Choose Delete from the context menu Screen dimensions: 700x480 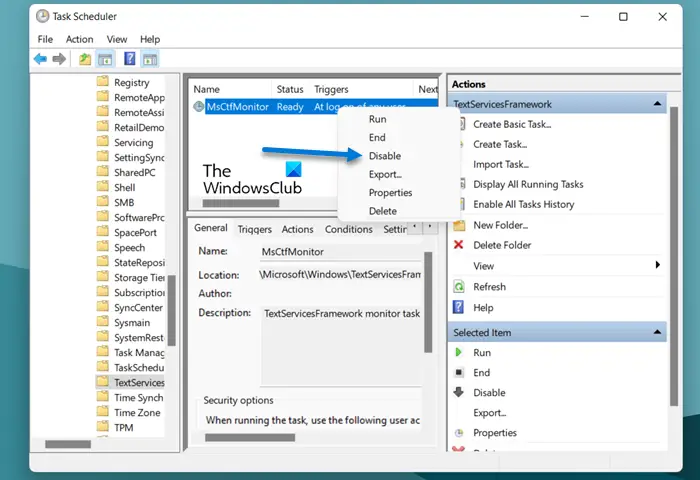(x=383, y=211)
